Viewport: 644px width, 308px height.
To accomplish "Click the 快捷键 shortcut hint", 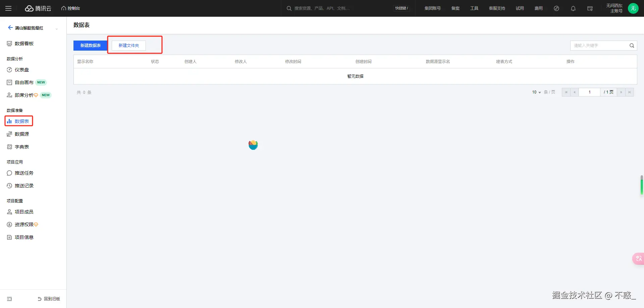I will pos(401,8).
